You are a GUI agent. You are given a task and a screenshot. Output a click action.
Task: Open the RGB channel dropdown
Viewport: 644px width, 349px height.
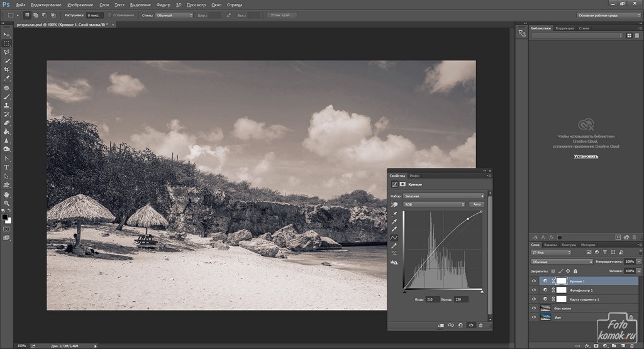pos(434,204)
